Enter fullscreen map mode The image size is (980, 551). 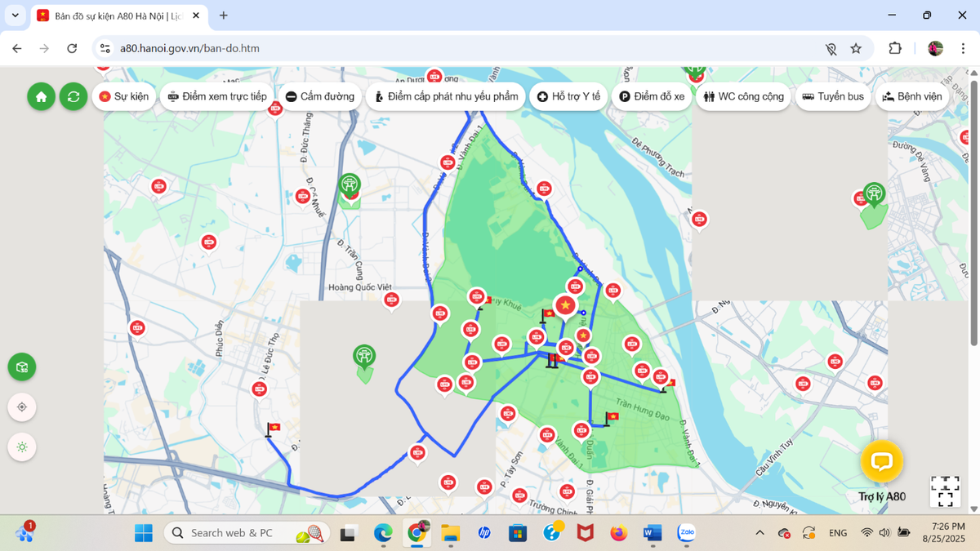click(945, 491)
